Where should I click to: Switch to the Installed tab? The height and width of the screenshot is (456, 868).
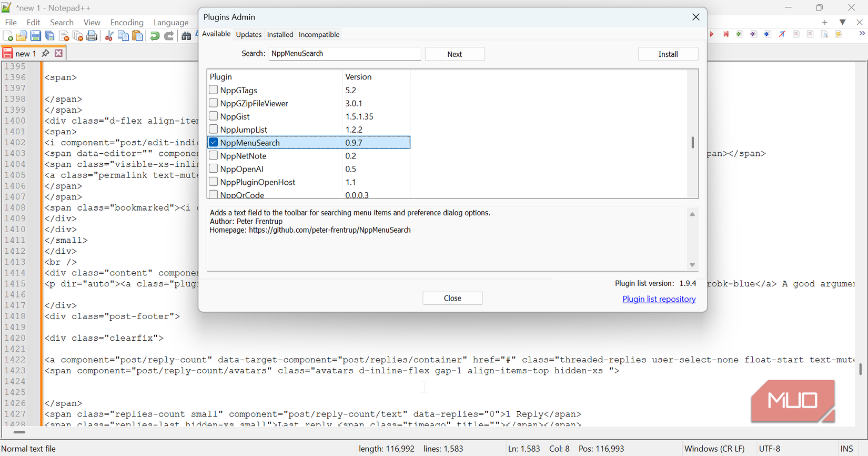pyautogui.click(x=280, y=35)
